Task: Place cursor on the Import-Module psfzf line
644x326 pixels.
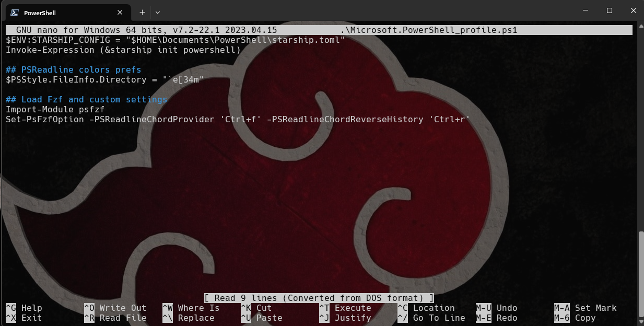Action: tap(55, 110)
